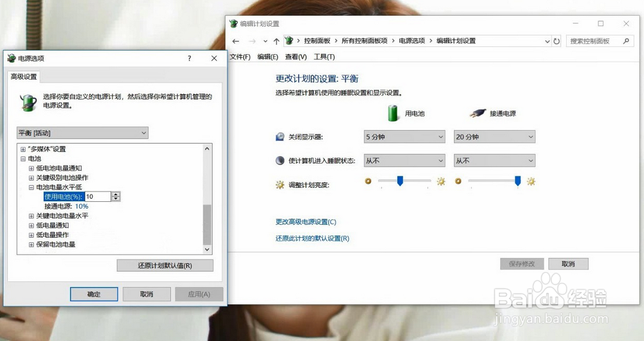This screenshot has width=644, height=341.
Task: Click the 确定 button
Action: pyautogui.click(x=94, y=294)
